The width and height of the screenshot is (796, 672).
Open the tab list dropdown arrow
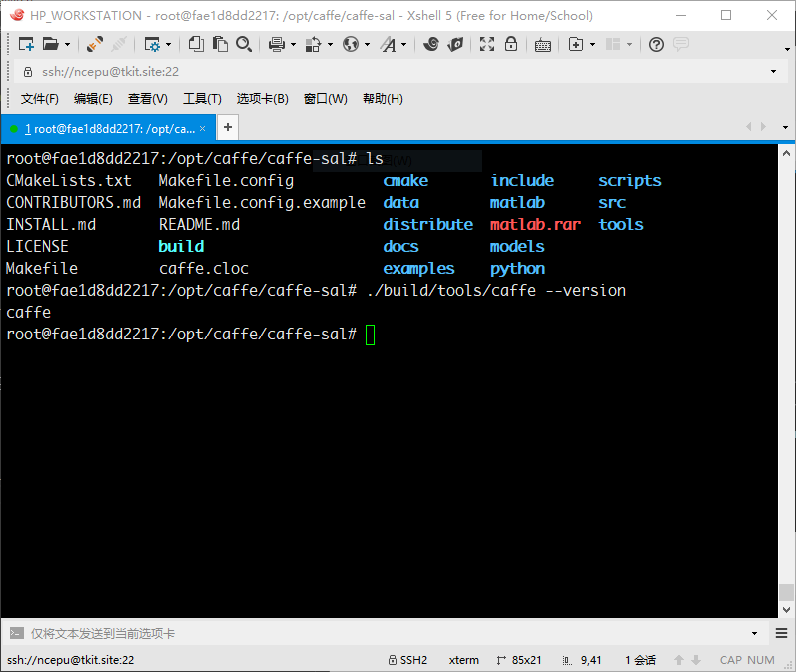click(785, 127)
